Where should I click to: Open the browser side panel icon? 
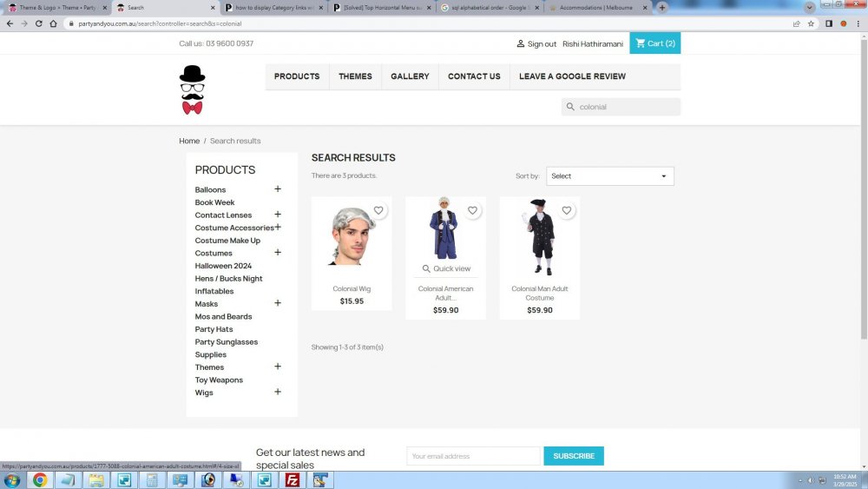pyautogui.click(x=829, y=23)
